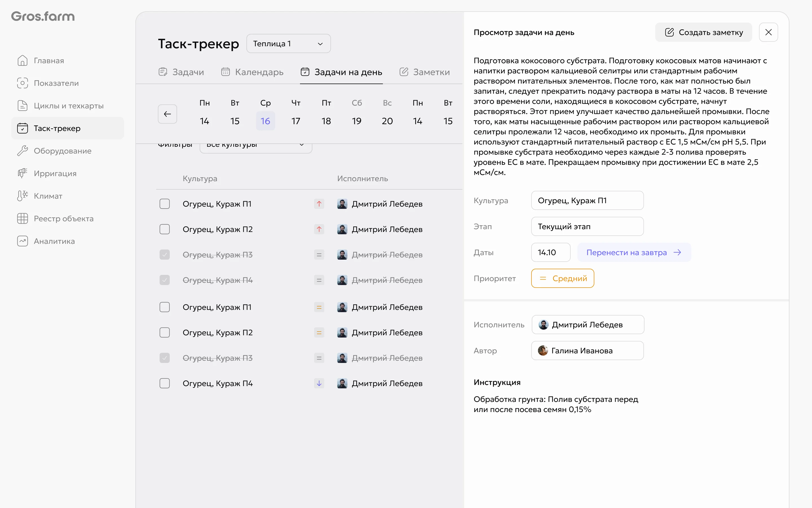The width and height of the screenshot is (812, 508).
Task: Uncheck the completed Огурец, Кураж П4 task
Action: pyautogui.click(x=165, y=280)
